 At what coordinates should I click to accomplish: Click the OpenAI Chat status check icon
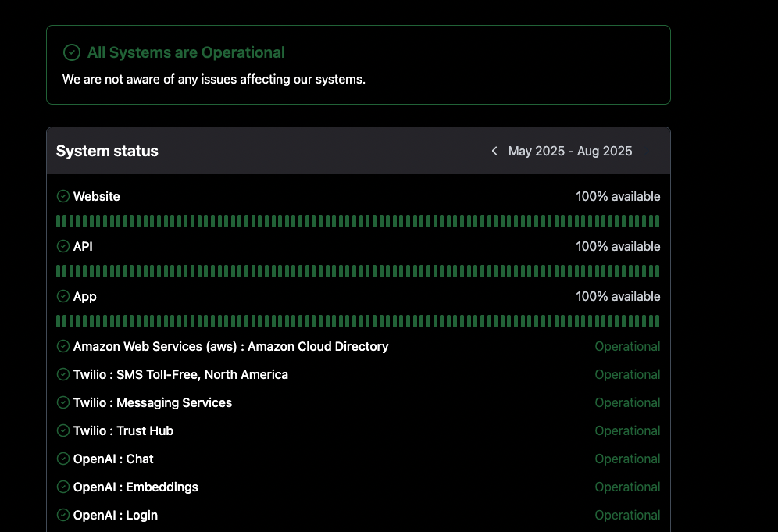pos(63,459)
